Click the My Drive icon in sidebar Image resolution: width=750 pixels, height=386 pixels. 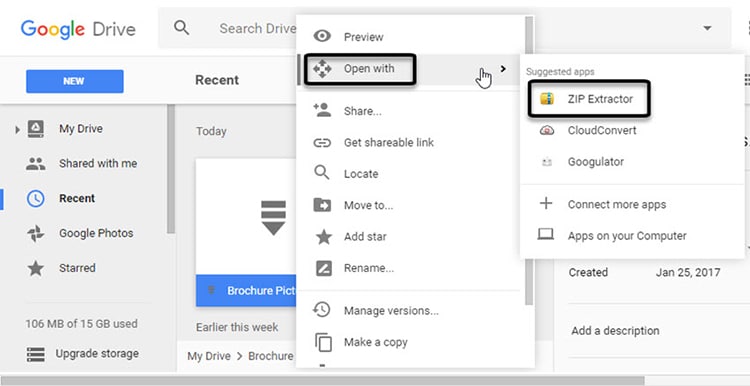pyautogui.click(x=36, y=129)
